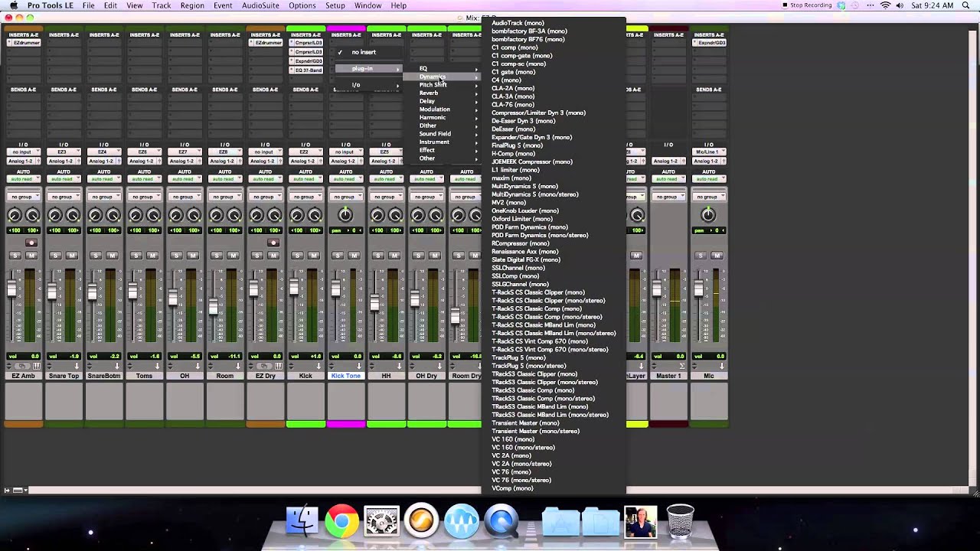This screenshot has width=980, height=551.
Task: Toggle record enable on EZ Dry track
Action: [x=273, y=243]
